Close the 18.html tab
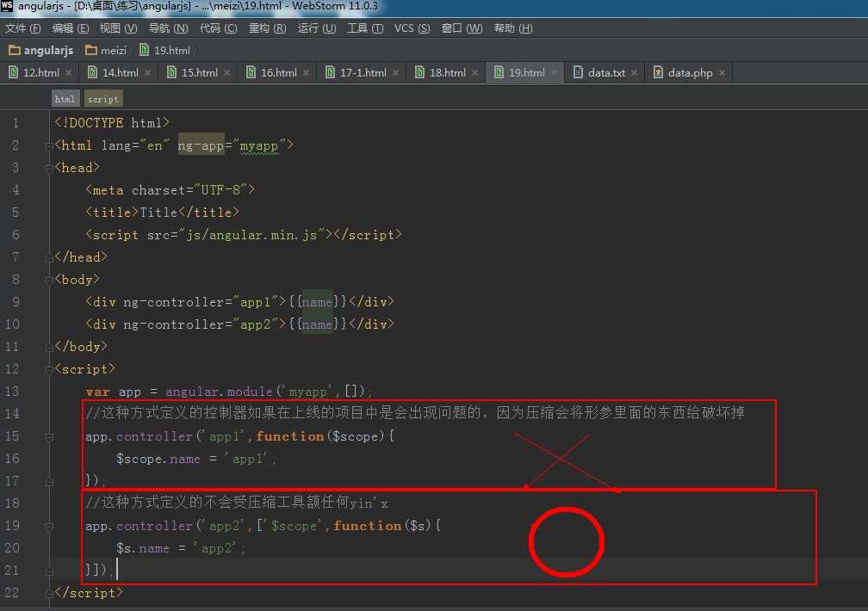This screenshot has width=868, height=611. point(475,72)
